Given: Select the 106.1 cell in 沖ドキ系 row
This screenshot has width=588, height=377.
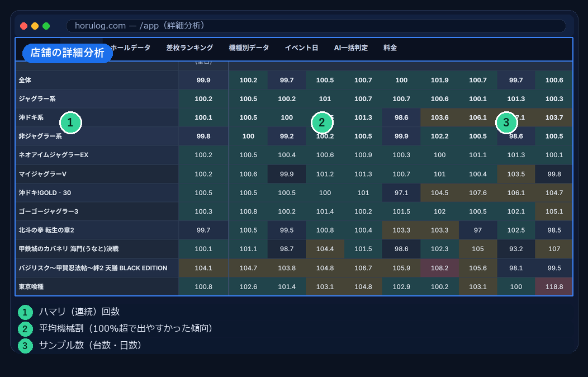Looking at the screenshot, I should pos(478,117).
